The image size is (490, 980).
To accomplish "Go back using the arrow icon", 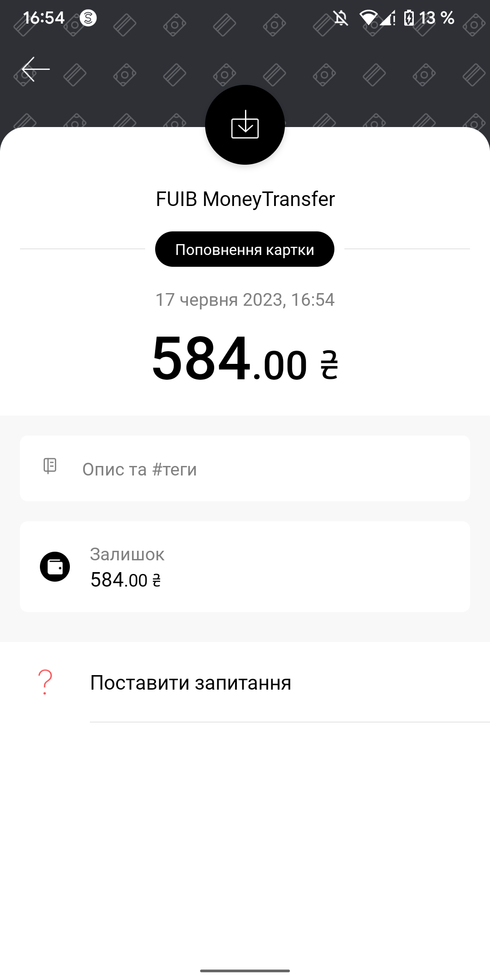I will (x=35, y=69).
